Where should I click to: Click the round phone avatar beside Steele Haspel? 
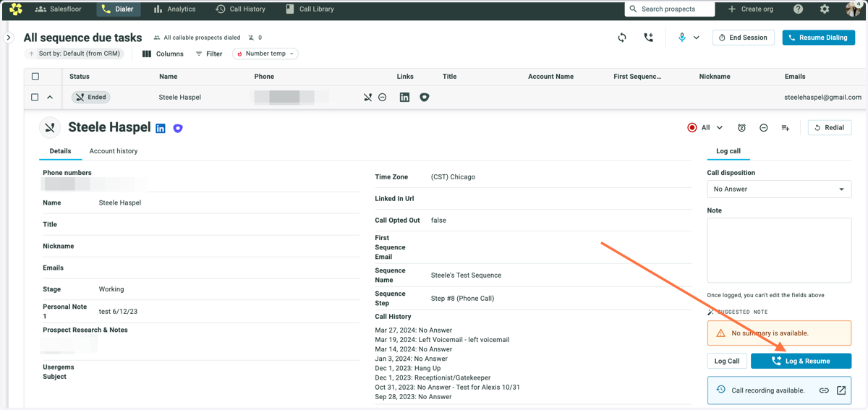50,128
